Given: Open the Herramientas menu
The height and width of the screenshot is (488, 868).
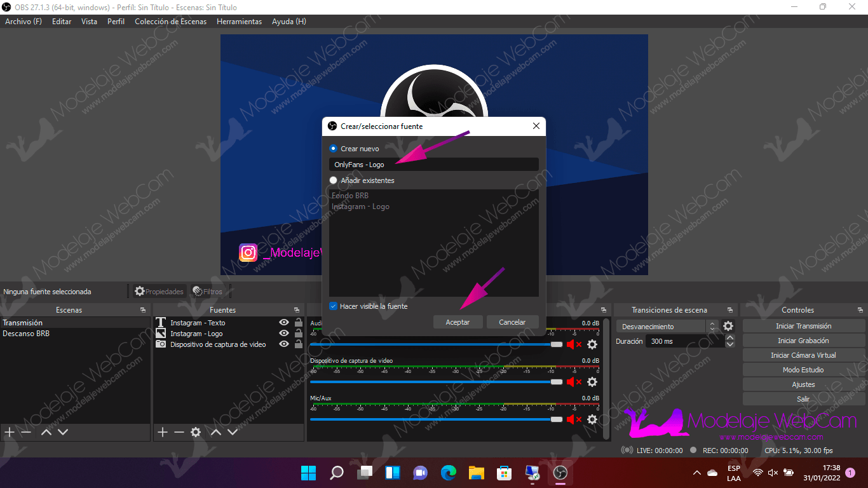Looking at the screenshot, I should 239,22.
